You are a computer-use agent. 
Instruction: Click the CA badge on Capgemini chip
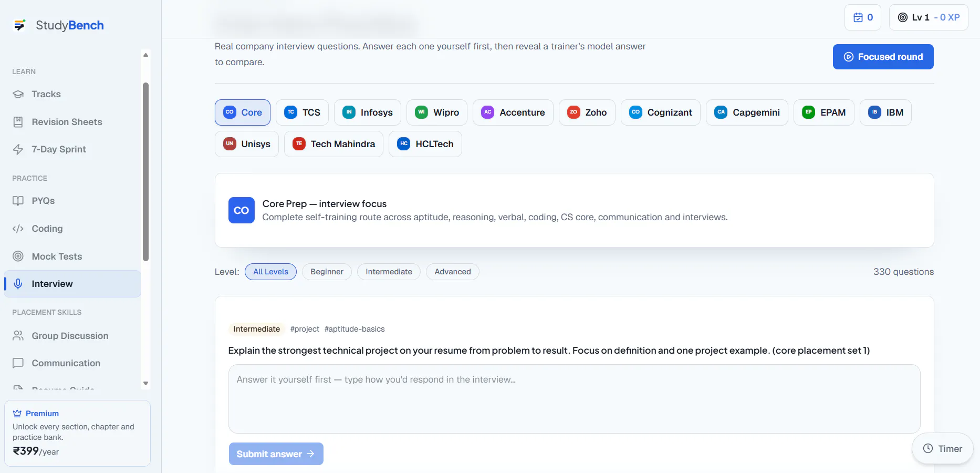pyautogui.click(x=721, y=112)
